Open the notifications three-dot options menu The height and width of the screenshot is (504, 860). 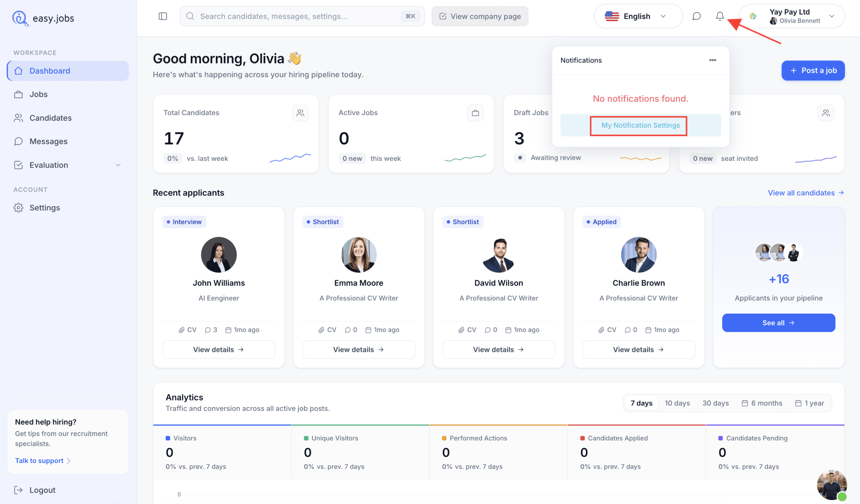pos(713,60)
